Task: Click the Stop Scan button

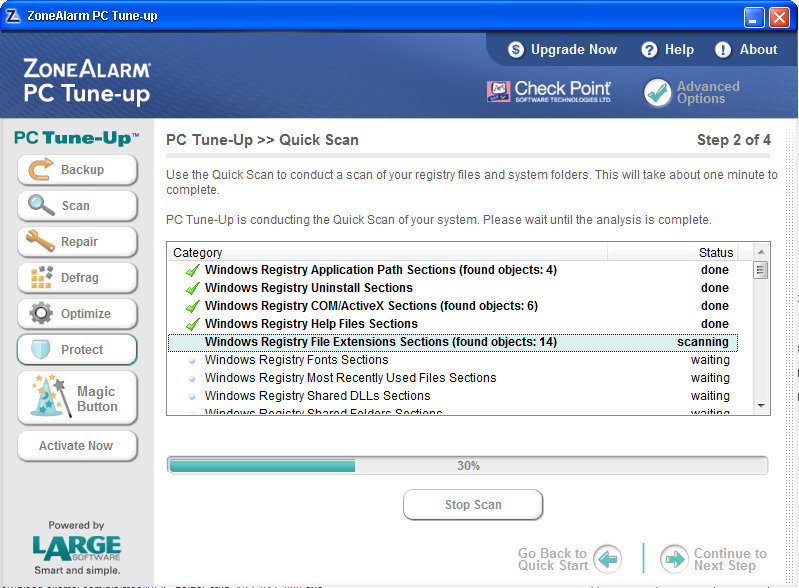Action: point(473,504)
